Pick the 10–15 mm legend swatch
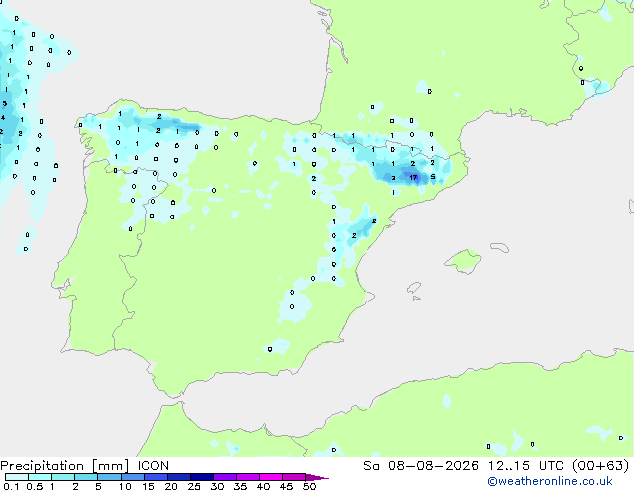 click(132, 477)
